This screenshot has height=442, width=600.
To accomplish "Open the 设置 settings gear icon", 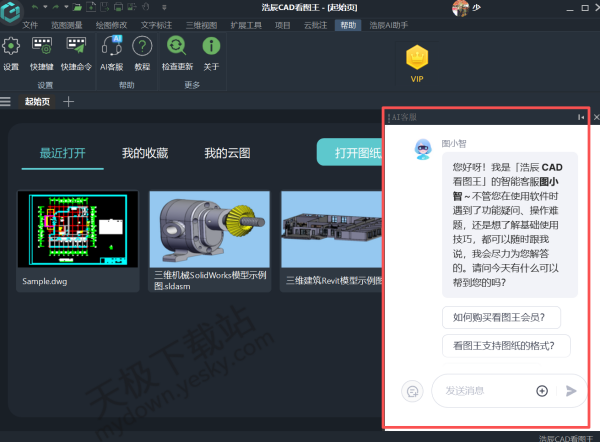I will coord(11,46).
